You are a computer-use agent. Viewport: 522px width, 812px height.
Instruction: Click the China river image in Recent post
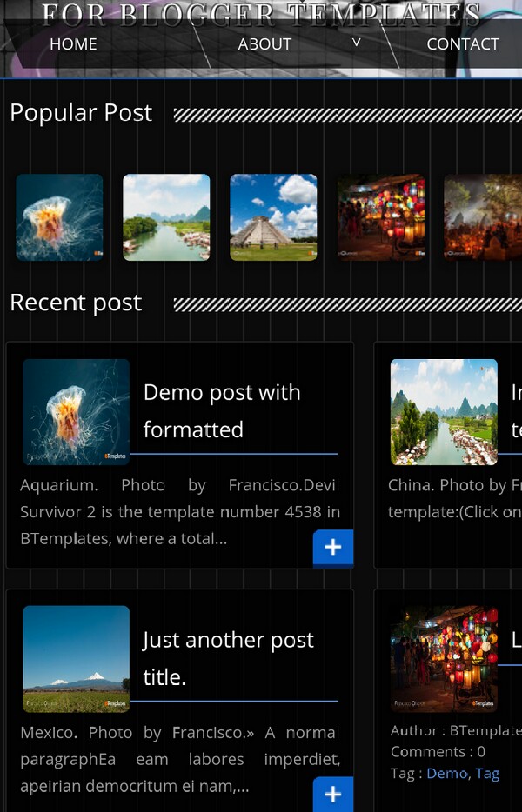pos(444,412)
